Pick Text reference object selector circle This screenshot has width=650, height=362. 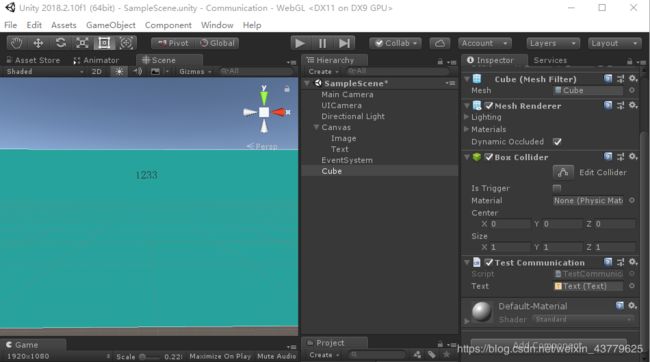coord(632,286)
